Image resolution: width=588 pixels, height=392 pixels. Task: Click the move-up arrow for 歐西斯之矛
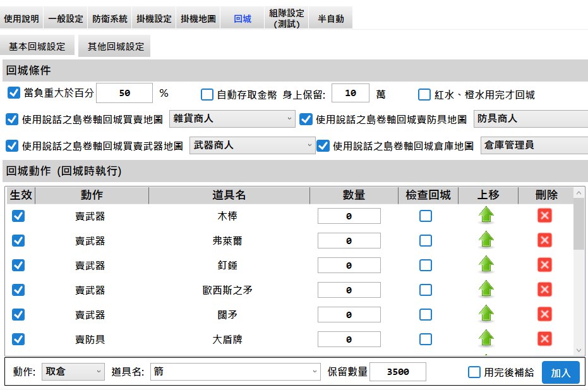click(x=486, y=290)
